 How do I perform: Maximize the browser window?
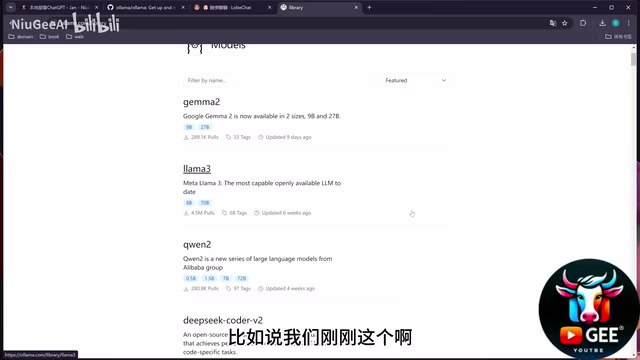pyautogui.click(x=611, y=7)
